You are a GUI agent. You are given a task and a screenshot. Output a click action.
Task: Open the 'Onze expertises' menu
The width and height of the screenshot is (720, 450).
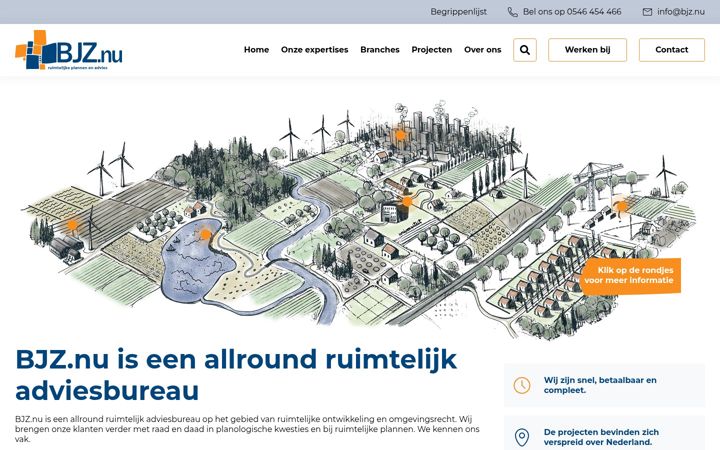pyautogui.click(x=315, y=50)
